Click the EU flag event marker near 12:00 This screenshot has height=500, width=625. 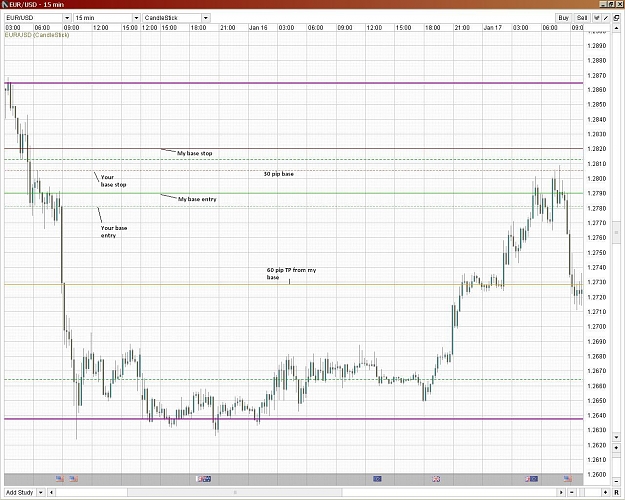coord(377,478)
